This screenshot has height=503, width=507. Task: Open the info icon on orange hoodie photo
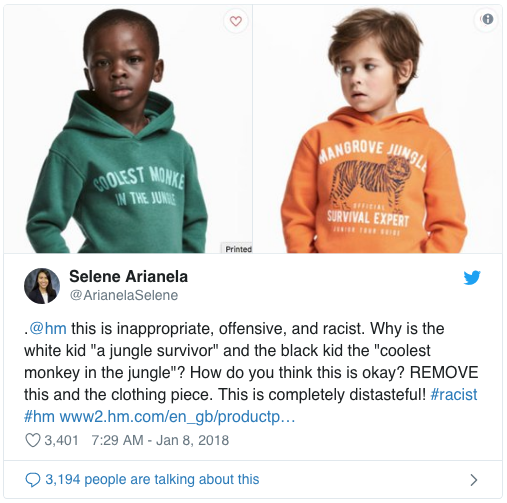coord(488,19)
